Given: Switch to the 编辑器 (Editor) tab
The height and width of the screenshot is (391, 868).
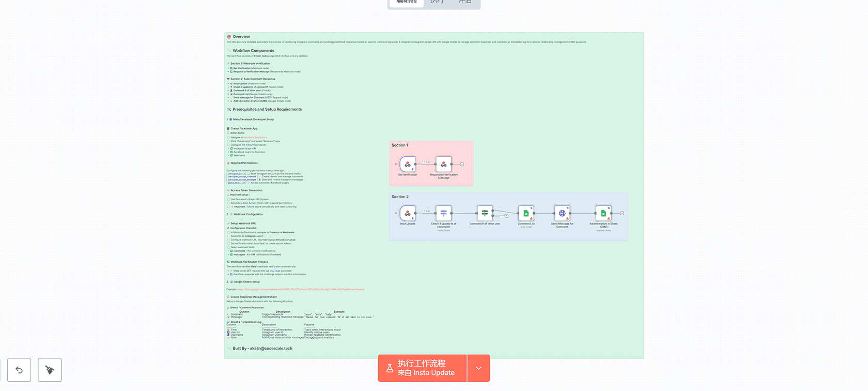Looking at the screenshot, I should click(407, 2).
